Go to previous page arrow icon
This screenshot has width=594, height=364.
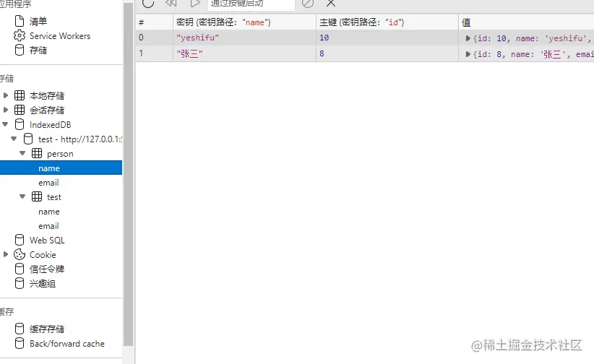171,3
